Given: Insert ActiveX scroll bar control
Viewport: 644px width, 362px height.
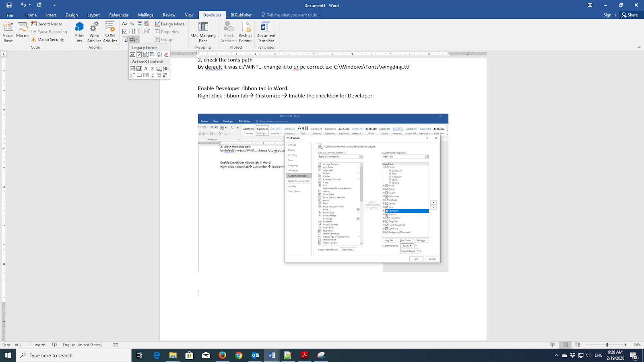Looking at the screenshot, I should pyautogui.click(x=153, y=75).
